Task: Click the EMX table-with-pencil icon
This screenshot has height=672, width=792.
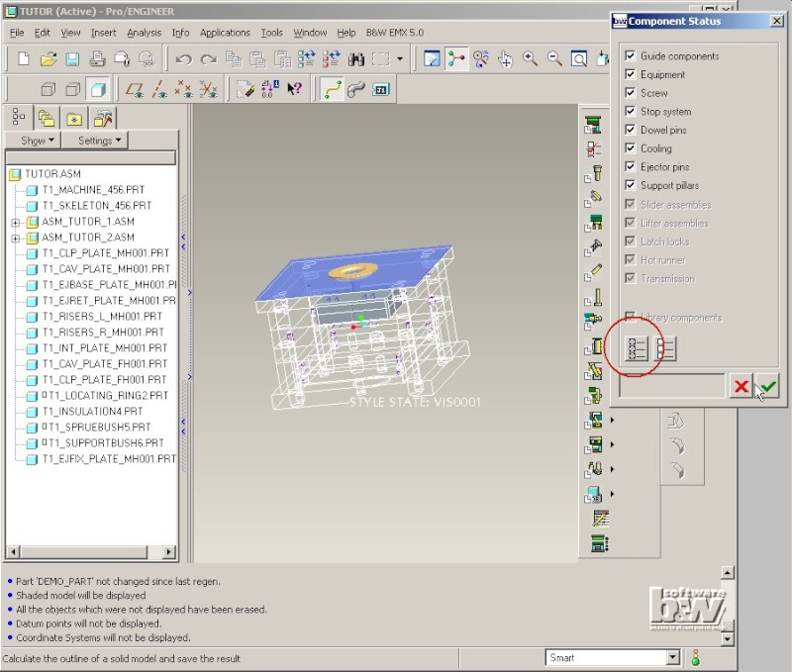Action: pyautogui.click(x=601, y=519)
